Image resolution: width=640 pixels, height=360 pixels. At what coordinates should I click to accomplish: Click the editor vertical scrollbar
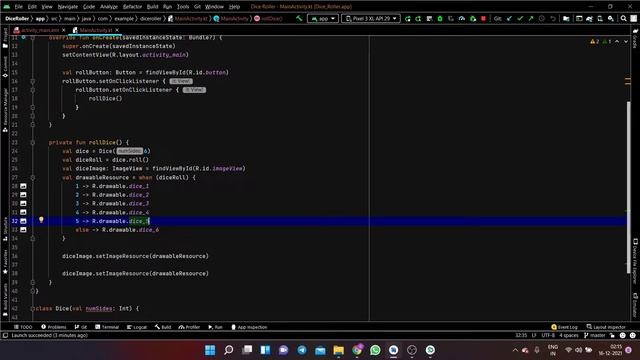(x=629, y=187)
